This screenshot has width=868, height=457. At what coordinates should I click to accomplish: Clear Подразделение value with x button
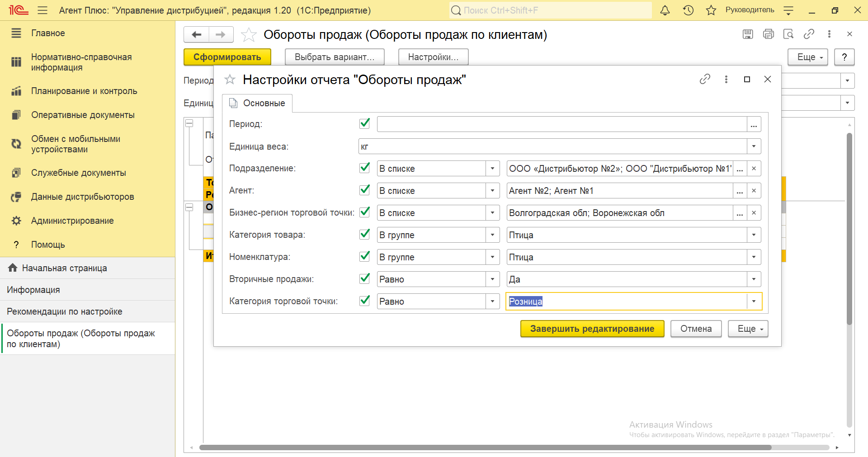[754, 169]
